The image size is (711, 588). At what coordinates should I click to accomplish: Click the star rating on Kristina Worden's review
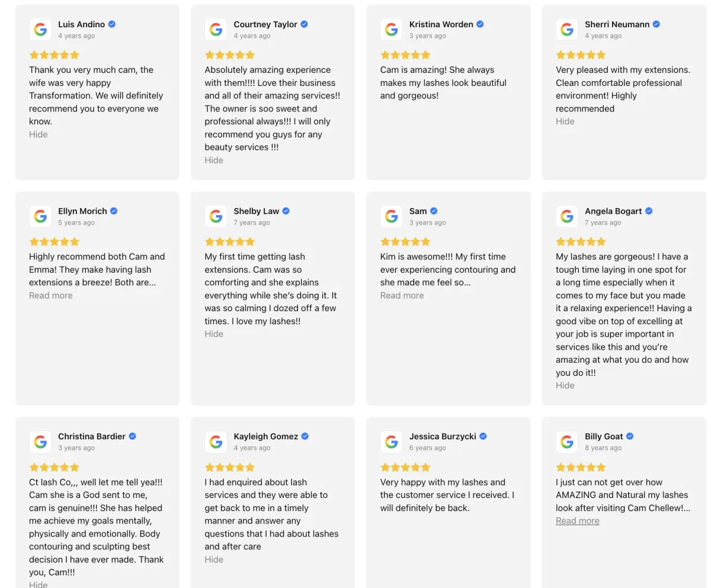[x=405, y=55]
